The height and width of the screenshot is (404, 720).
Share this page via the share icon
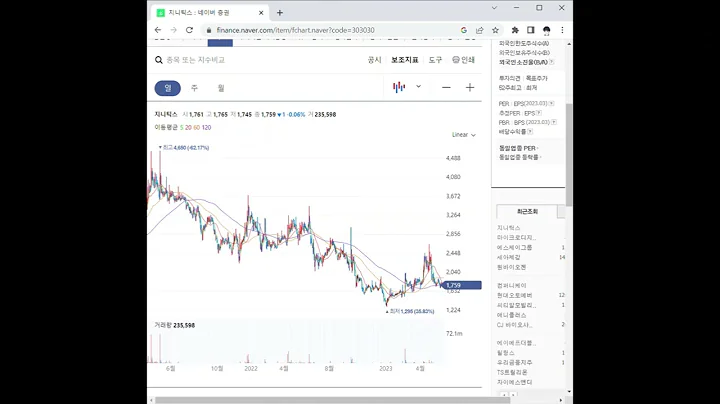tap(479, 30)
